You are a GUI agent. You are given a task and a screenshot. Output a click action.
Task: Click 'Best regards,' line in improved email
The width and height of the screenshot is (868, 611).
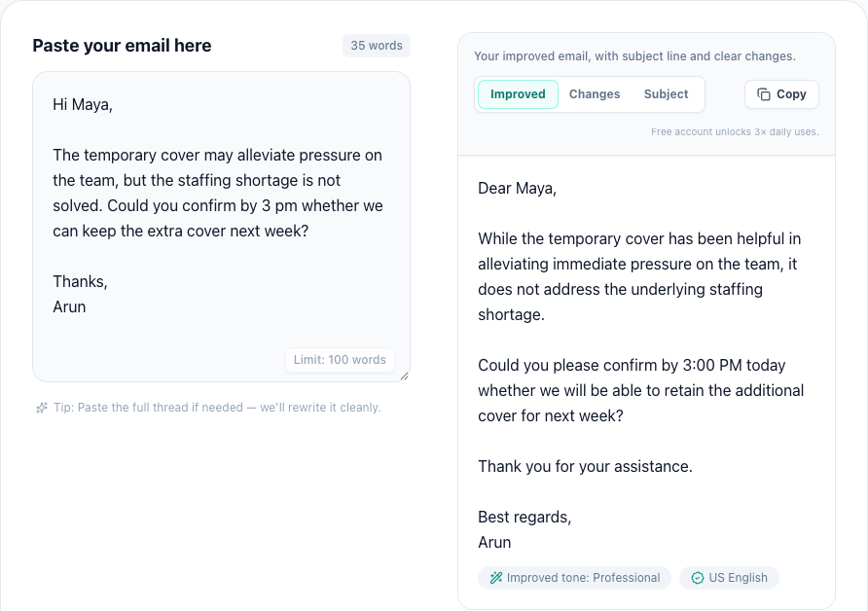pyautogui.click(x=524, y=517)
